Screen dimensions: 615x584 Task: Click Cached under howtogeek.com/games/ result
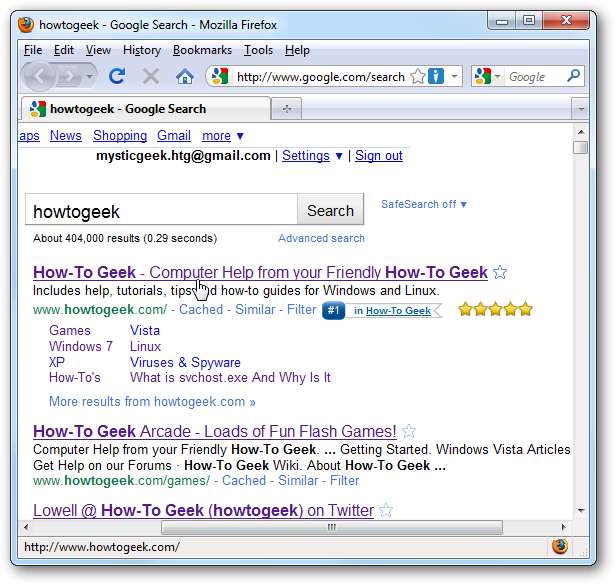click(x=244, y=480)
